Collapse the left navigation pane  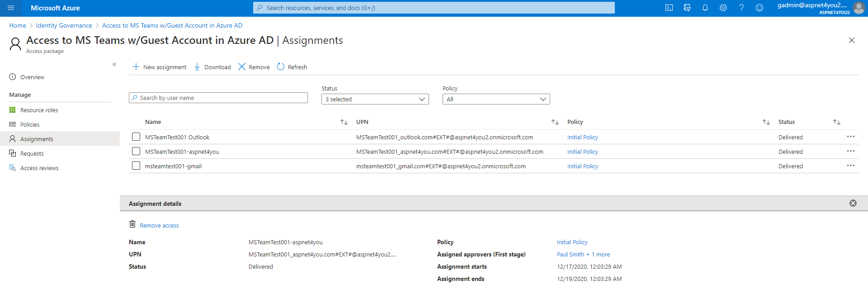[x=114, y=64]
